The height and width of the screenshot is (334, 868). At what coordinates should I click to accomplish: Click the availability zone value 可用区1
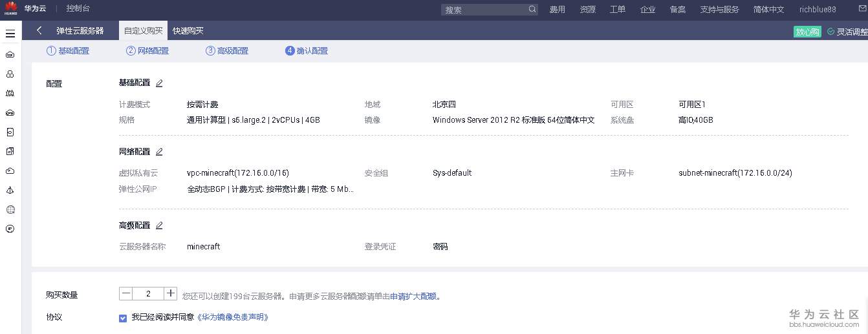pyautogui.click(x=692, y=105)
